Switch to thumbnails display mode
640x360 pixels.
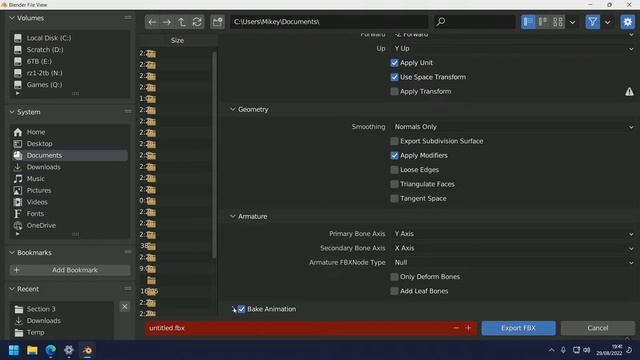[x=558, y=22]
